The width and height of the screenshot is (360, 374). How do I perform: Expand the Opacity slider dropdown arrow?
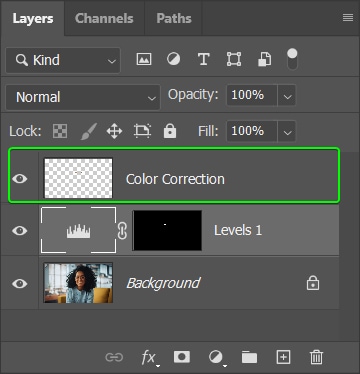click(287, 96)
